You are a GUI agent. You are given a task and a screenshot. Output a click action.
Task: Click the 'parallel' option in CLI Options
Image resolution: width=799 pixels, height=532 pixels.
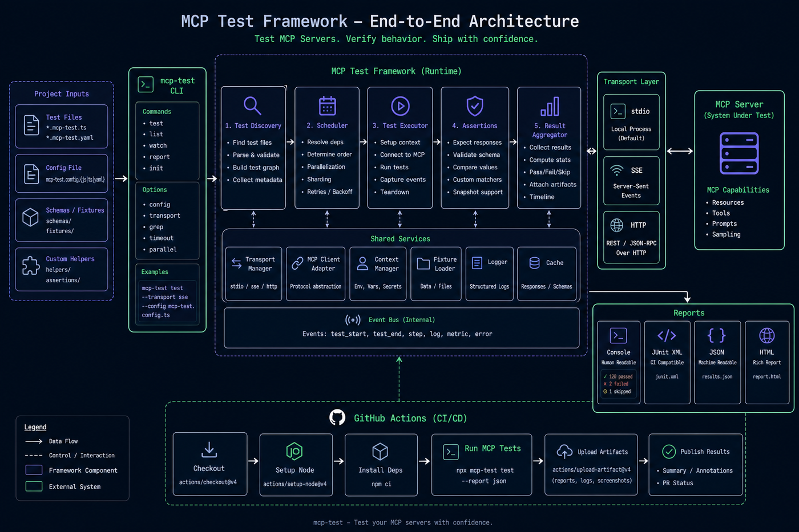163,249
